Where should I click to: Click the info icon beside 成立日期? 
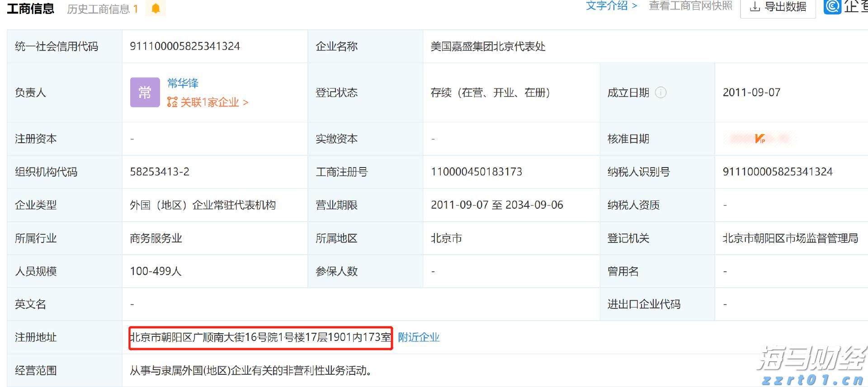pos(660,93)
